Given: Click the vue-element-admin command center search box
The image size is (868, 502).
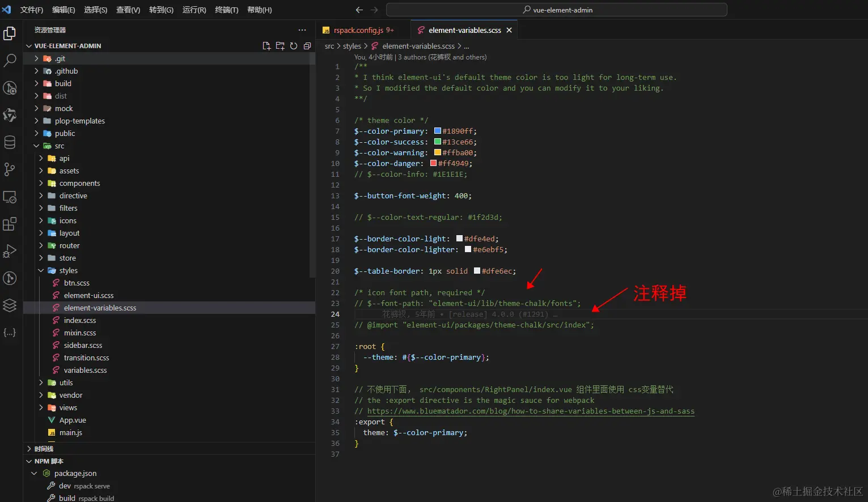Looking at the screenshot, I should pos(556,10).
